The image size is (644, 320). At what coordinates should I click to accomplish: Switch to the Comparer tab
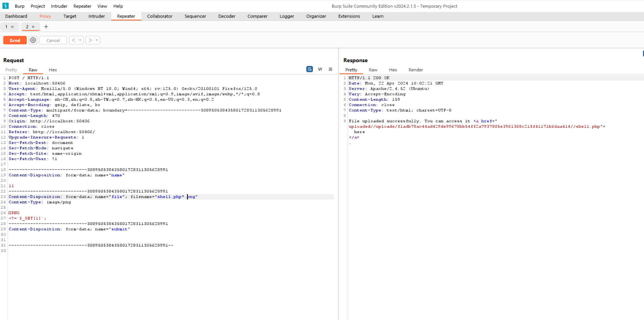[x=257, y=16]
